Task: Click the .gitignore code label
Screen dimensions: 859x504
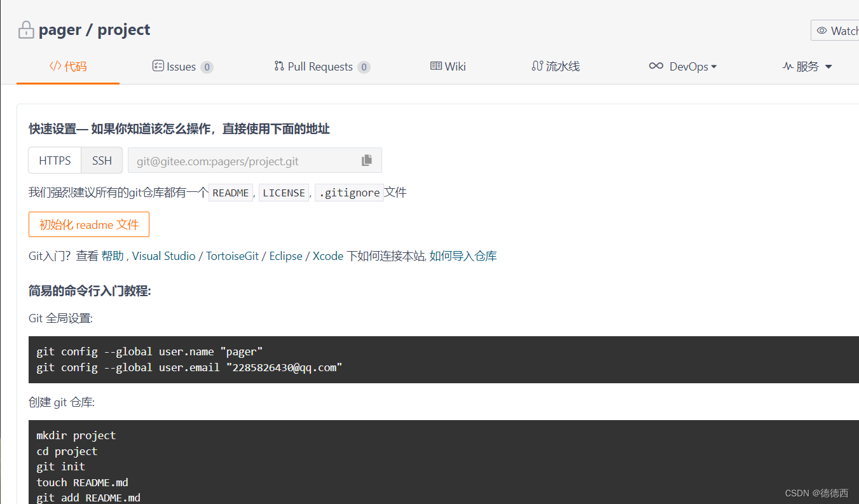Action: tap(349, 193)
